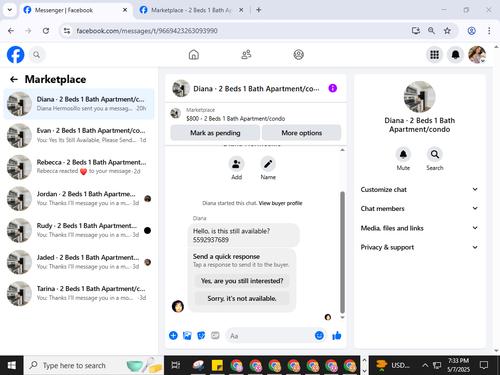This screenshot has height=375, width=500.
Task: Show hidden system tray icons chevron
Action: (x=425, y=365)
